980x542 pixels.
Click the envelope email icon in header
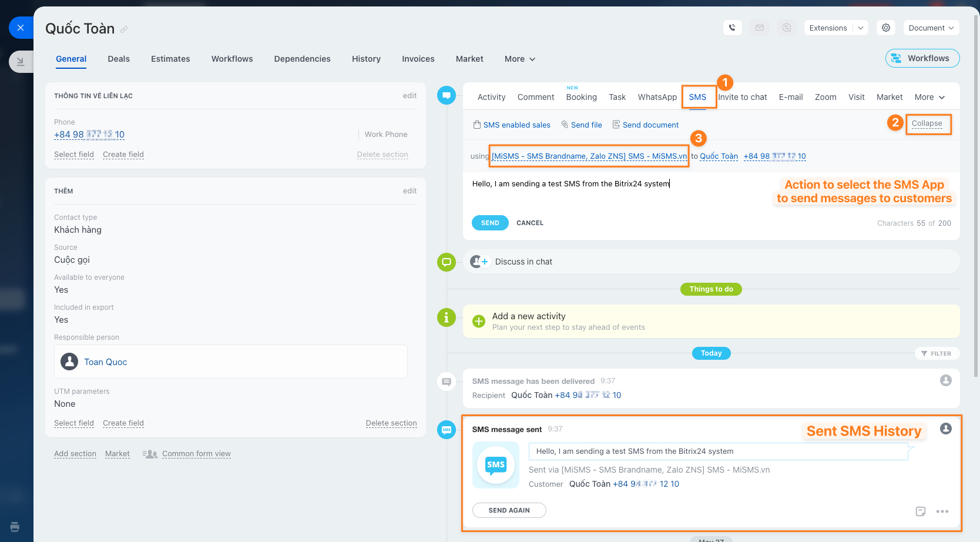(760, 28)
